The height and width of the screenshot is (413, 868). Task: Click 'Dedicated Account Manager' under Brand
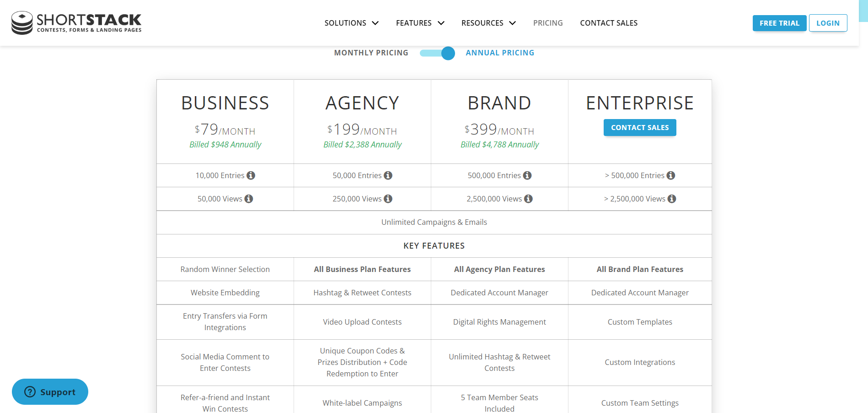499,293
